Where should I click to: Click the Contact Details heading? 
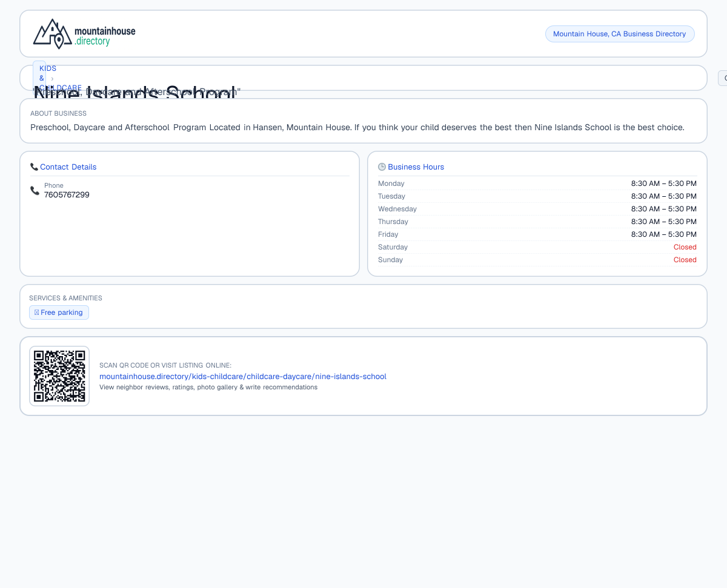[68, 167]
